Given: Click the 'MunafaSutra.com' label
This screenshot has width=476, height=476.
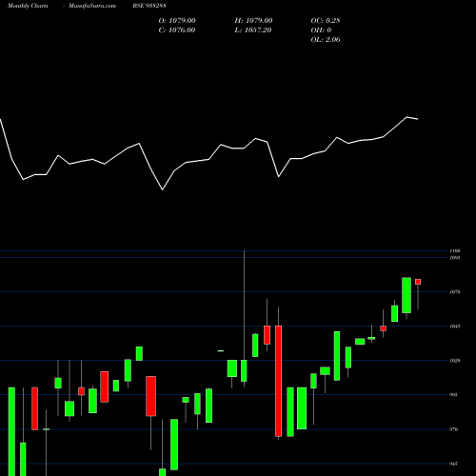Looking at the screenshot, I should [92, 6].
